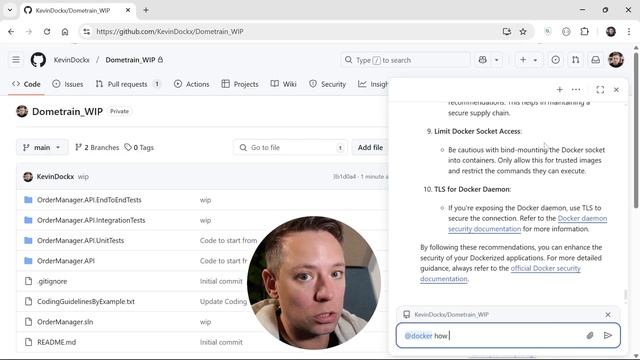
Task: Send the Copilot chat message
Action: coord(608,336)
